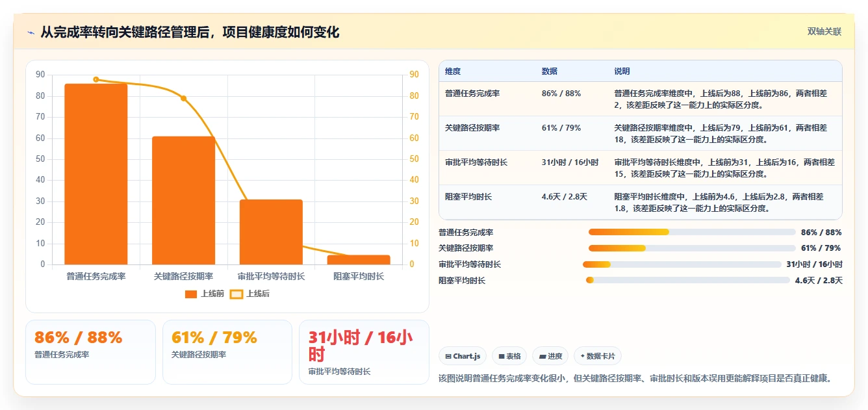
Task: Toggle the 上线前 legend item
Action: [205, 294]
